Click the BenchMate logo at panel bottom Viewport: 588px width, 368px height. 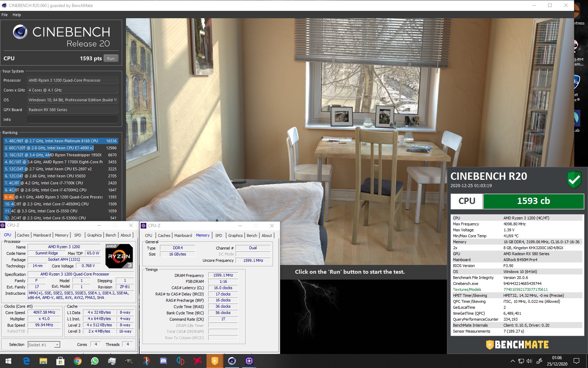click(x=517, y=345)
